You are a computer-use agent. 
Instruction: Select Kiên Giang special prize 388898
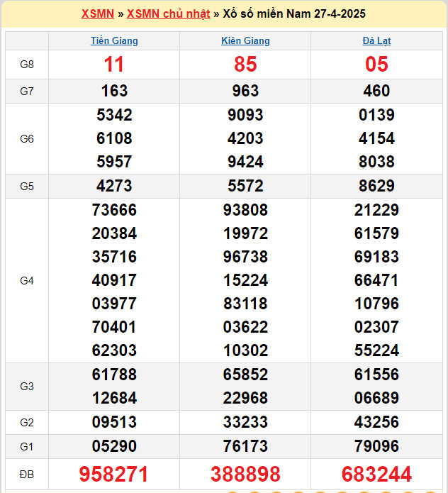click(245, 475)
